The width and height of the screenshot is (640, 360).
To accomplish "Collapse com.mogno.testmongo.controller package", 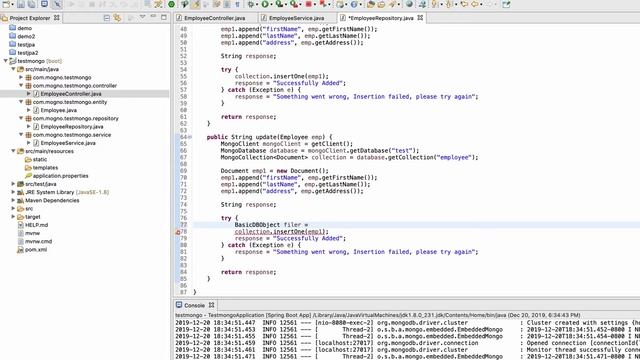I will coord(21,85).
